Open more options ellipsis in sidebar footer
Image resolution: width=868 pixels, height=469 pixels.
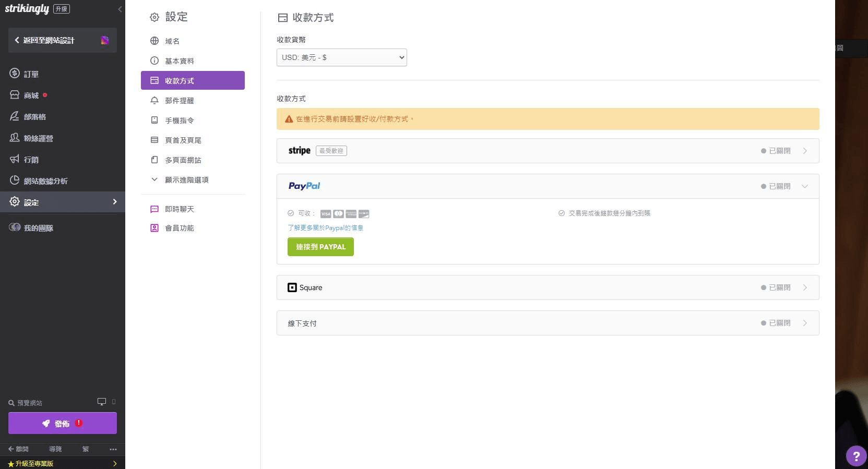[113, 449]
